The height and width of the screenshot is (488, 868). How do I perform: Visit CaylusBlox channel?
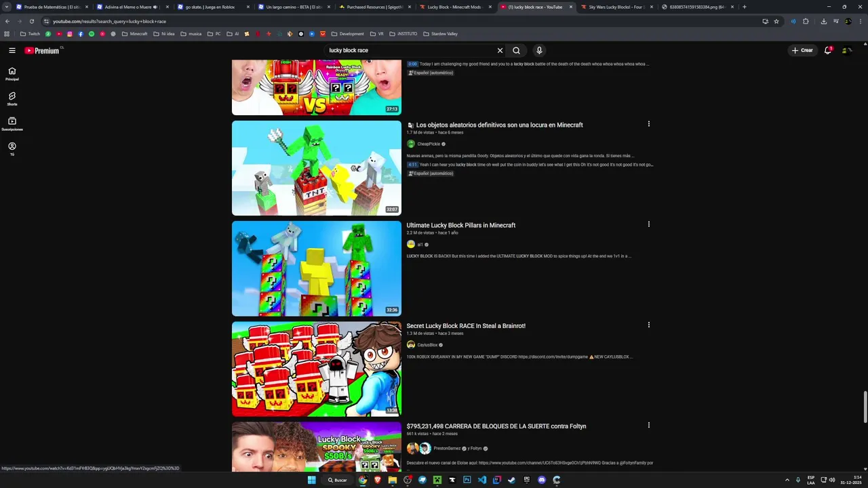coord(427,344)
